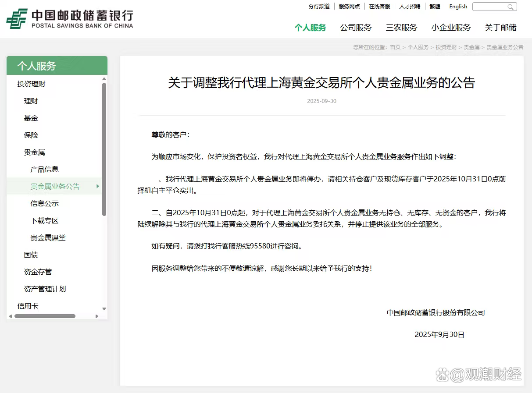This screenshot has height=393, width=532.
Task: Click the sidebar scrollbar down arrow
Action: pos(104,308)
